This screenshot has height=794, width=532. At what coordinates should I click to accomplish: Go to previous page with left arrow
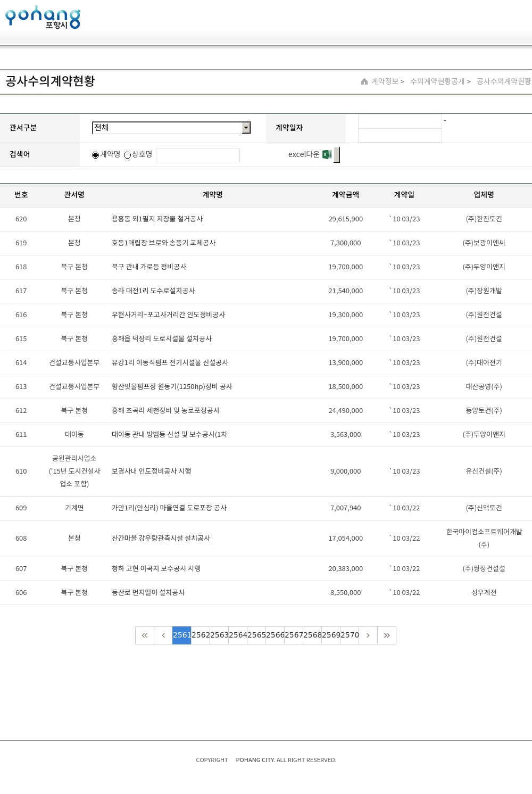pyautogui.click(x=163, y=635)
